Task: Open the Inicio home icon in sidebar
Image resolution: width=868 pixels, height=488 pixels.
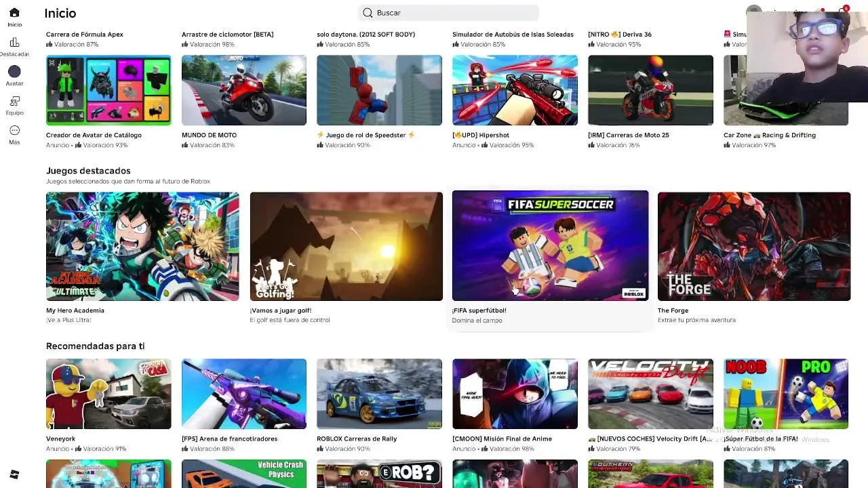Action: pos(14,13)
